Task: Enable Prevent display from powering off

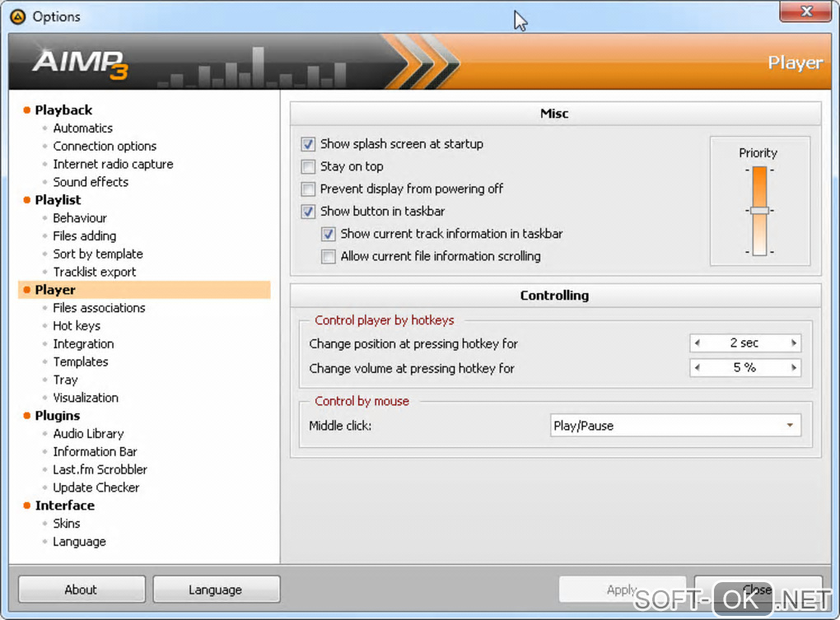Action: click(308, 189)
